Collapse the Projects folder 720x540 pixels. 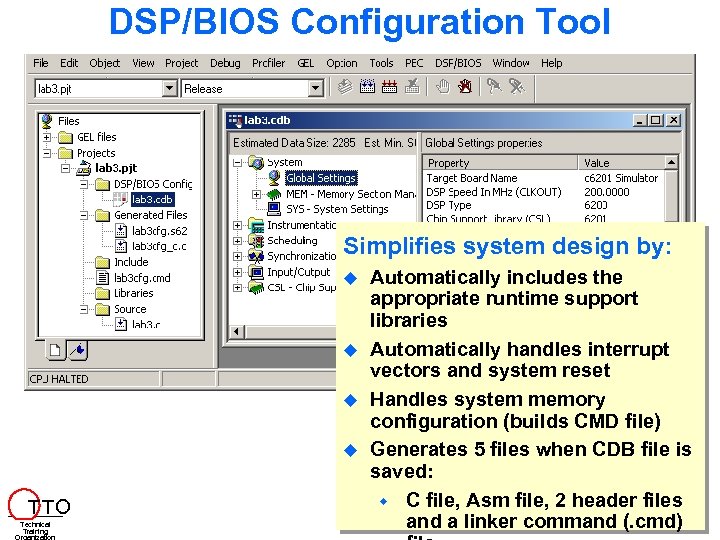47,153
